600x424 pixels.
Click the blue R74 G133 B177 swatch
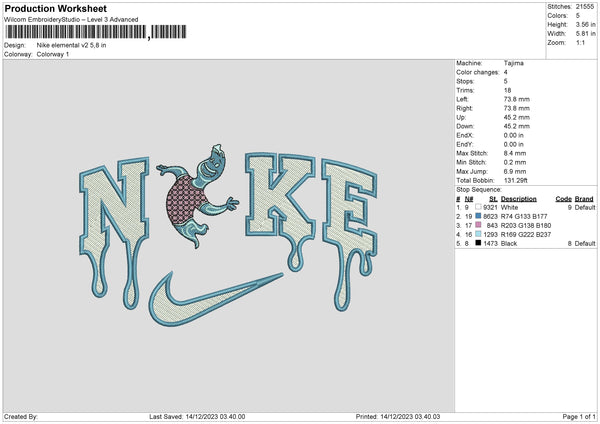click(478, 216)
